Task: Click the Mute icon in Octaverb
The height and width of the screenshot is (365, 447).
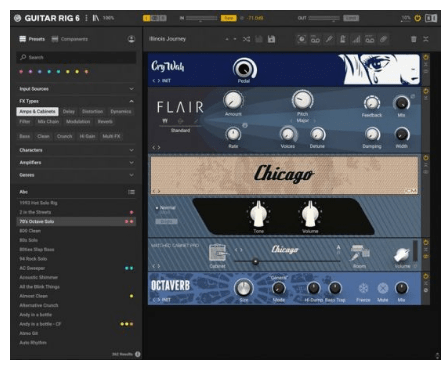Action: (383, 288)
